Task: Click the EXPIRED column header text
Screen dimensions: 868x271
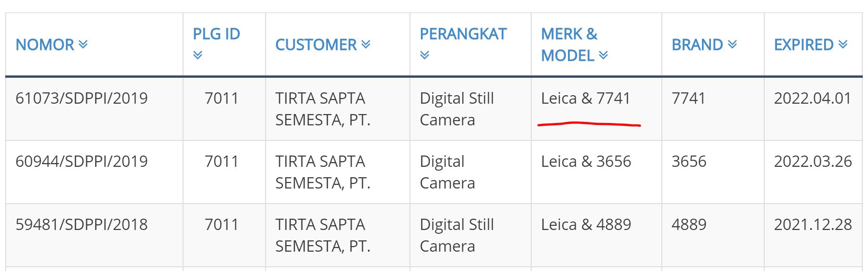Action: [x=804, y=45]
